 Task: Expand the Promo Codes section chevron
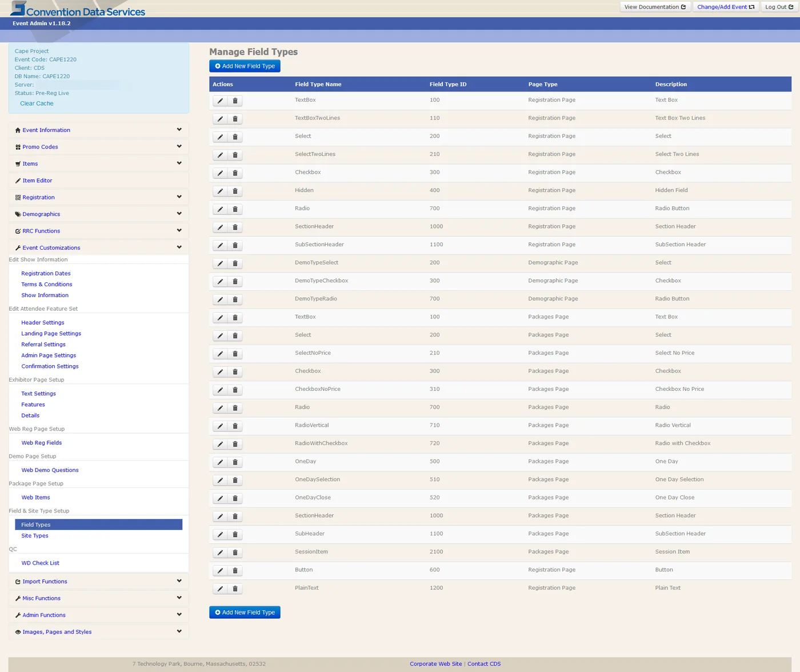point(179,146)
